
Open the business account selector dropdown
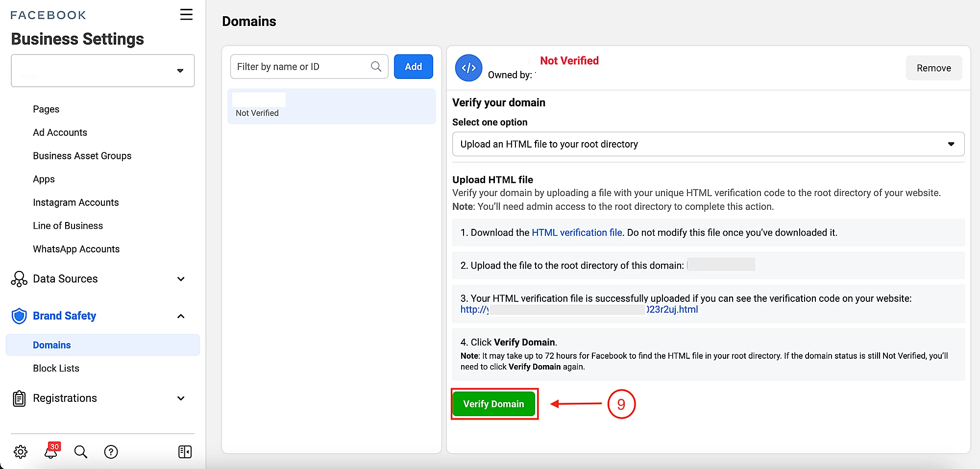coord(103,71)
